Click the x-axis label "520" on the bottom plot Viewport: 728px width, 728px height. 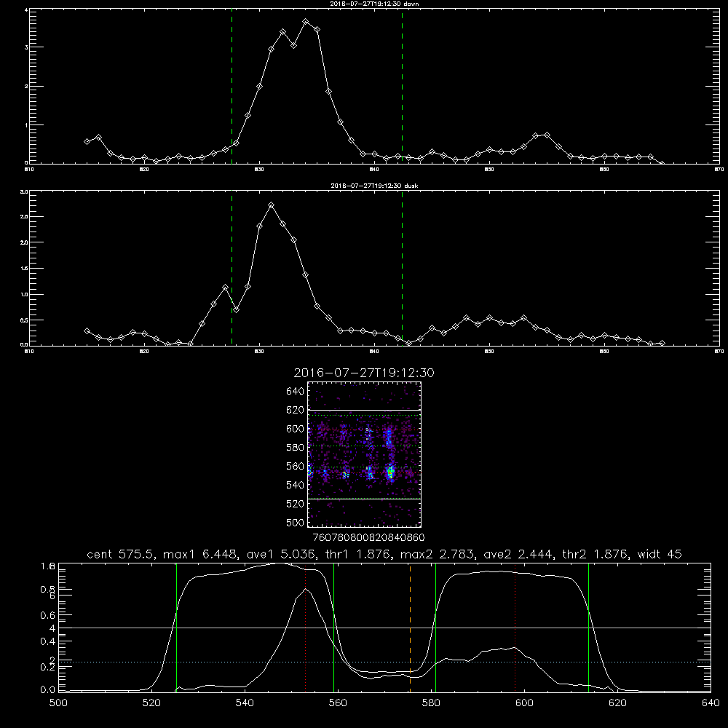click(x=151, y=703)
